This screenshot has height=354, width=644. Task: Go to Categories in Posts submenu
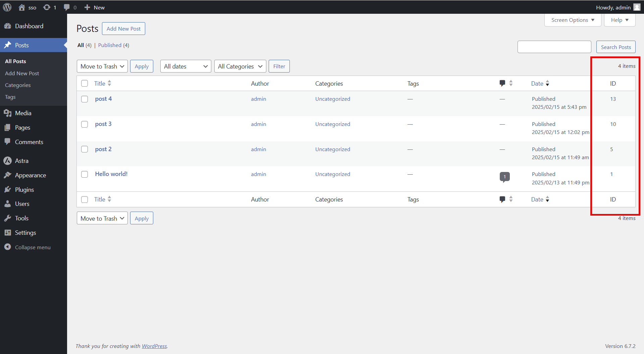point(18,85)
